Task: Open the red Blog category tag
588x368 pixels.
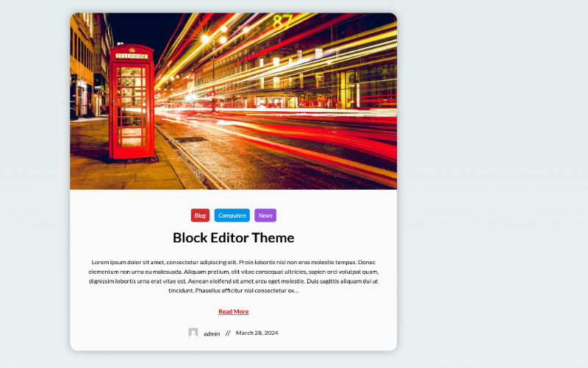Action: pos(200,216)
